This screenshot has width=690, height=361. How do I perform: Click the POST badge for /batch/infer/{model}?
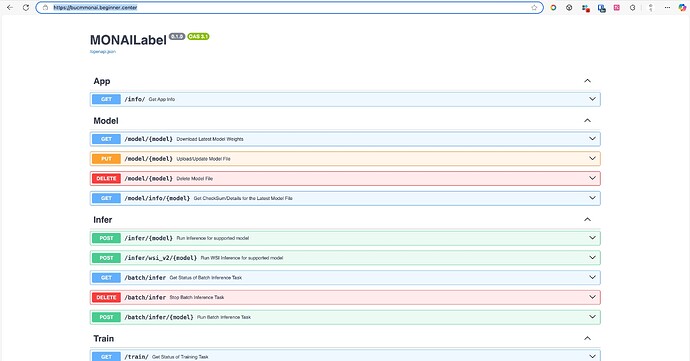point(106,317)
